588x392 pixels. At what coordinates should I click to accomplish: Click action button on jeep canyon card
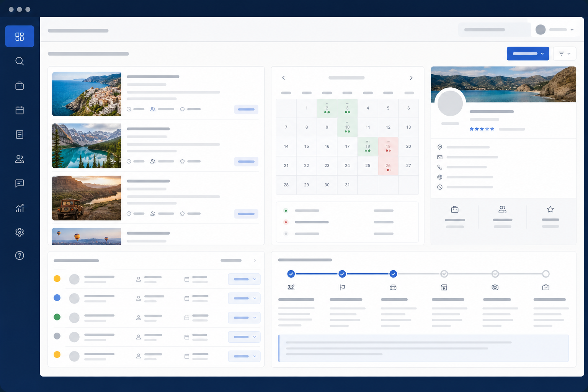(x=246, y=214)
